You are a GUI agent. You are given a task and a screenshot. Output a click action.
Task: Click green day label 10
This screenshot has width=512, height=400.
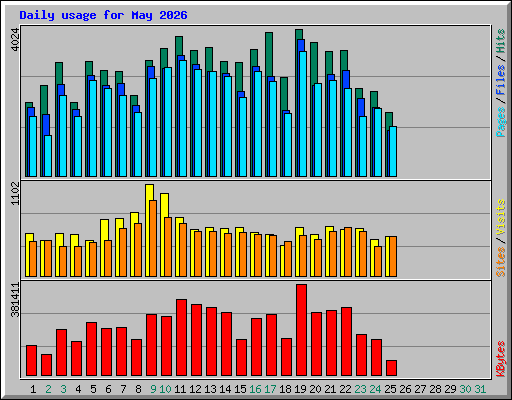point(165,389)
